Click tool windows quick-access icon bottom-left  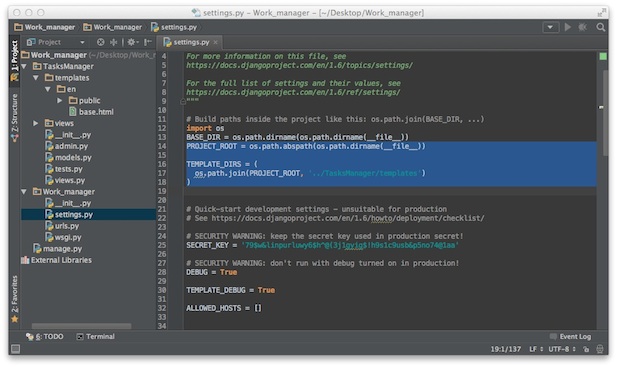[15, 349]
